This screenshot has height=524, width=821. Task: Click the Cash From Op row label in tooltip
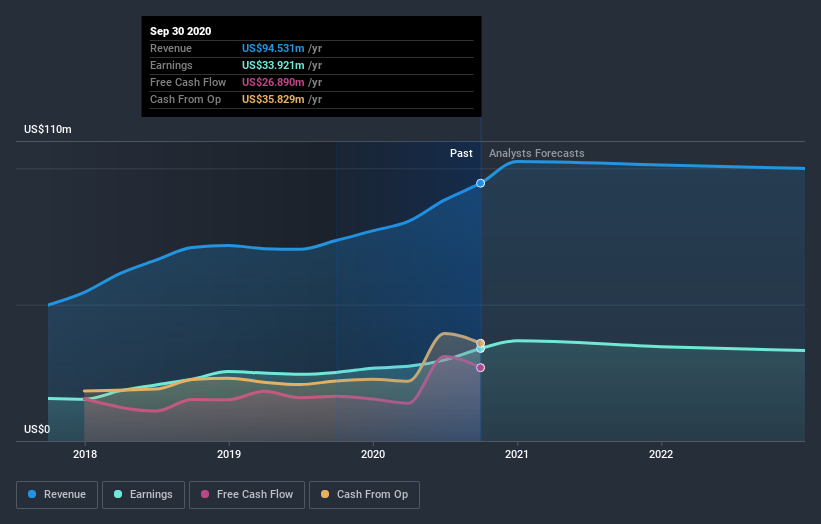(x=185, y=99)
